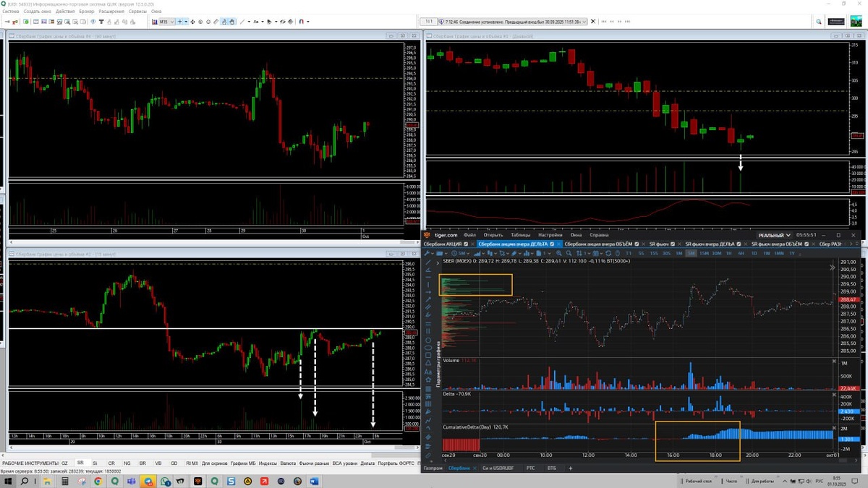Image resolution: width=868 pixels, height=488 pixels.
Task: Click the magnifier zoom-in icon in tiger.com toolbar
Action: point(558,254)
